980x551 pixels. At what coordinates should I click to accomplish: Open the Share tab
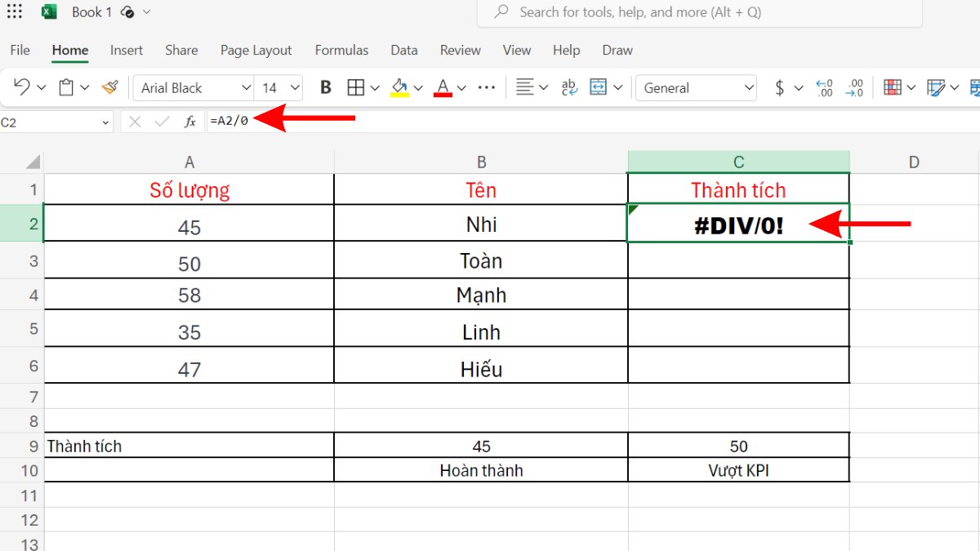(x=181, y=50)
